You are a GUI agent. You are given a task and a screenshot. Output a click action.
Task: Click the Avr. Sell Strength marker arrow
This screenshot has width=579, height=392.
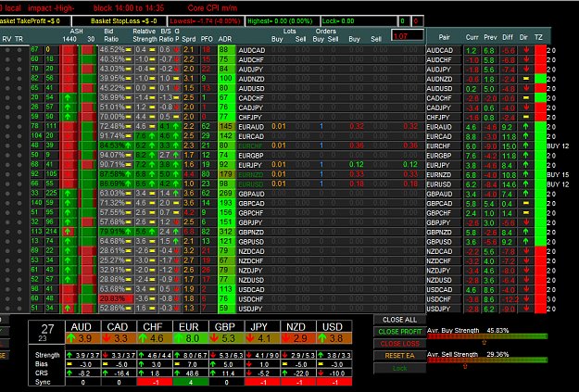click(x=465, y=366)
